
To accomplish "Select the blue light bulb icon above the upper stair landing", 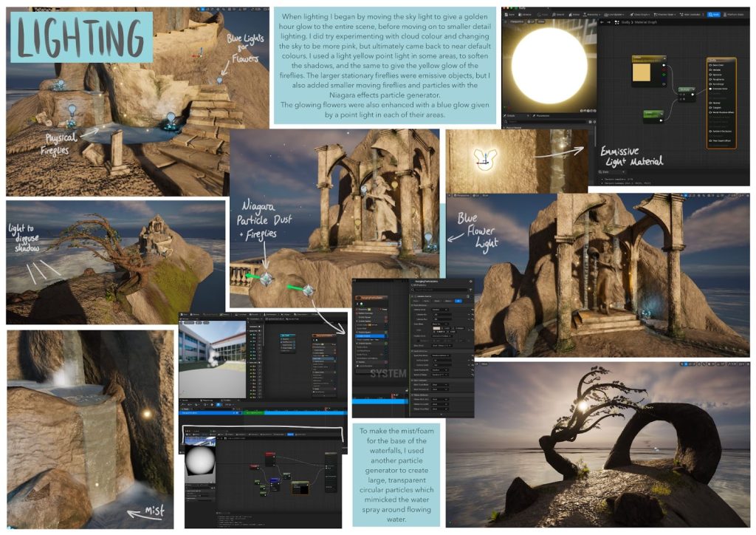I will pos(220,80).
